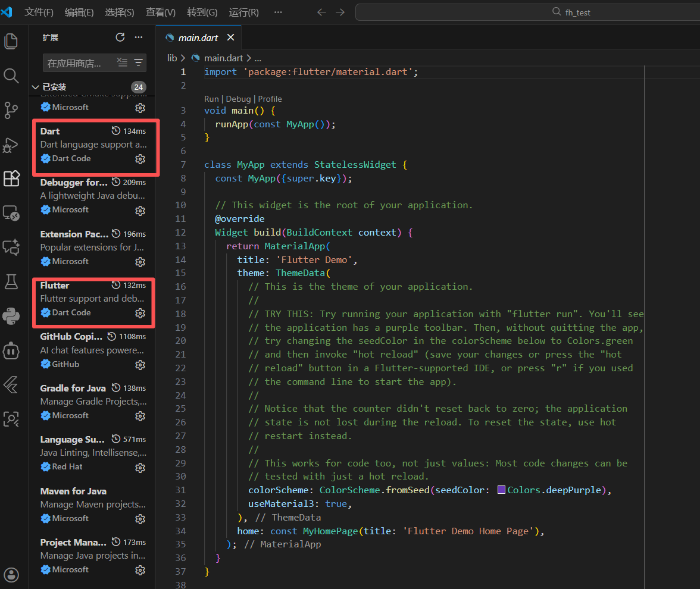The height and width of the screenshot is (589, 700).
Task: Open the Flutter view in activity bar
Action: [x=11, y=384]
